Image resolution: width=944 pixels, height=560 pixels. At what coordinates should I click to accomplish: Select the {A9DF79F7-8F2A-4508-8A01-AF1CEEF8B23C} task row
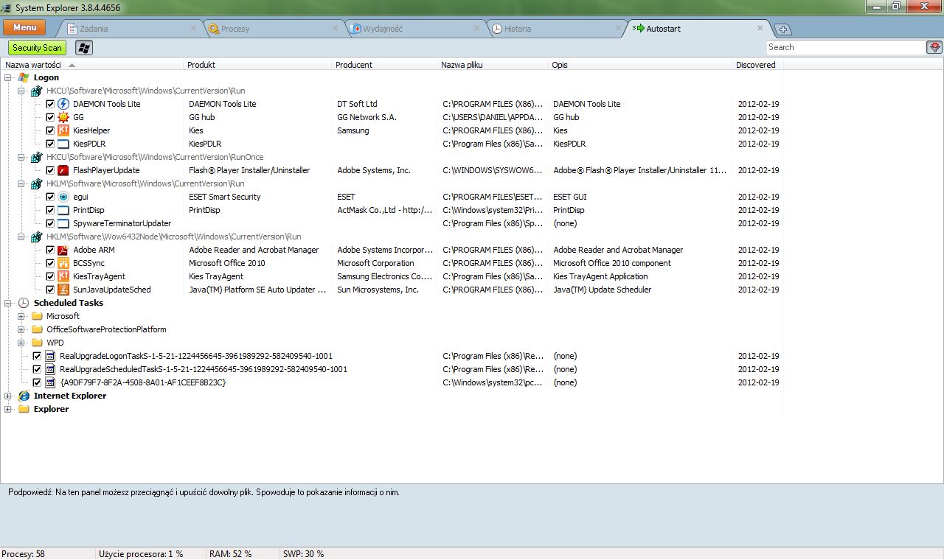391,382
